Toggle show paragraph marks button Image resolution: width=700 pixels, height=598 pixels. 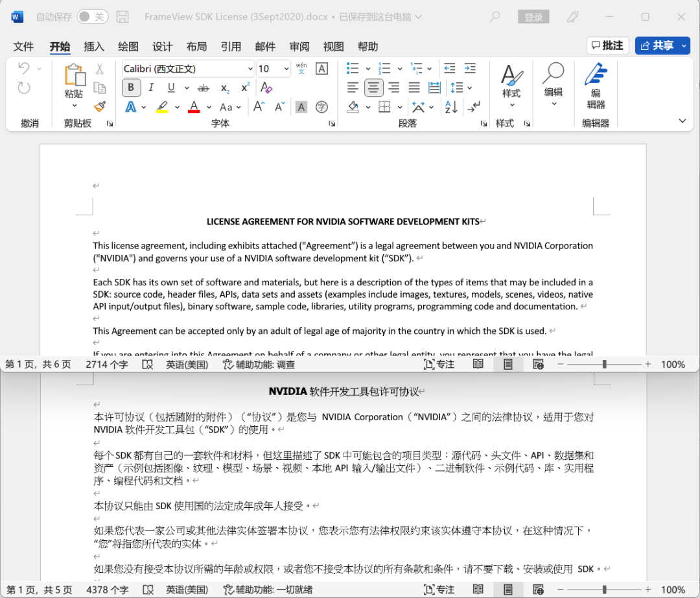(474, 107)
